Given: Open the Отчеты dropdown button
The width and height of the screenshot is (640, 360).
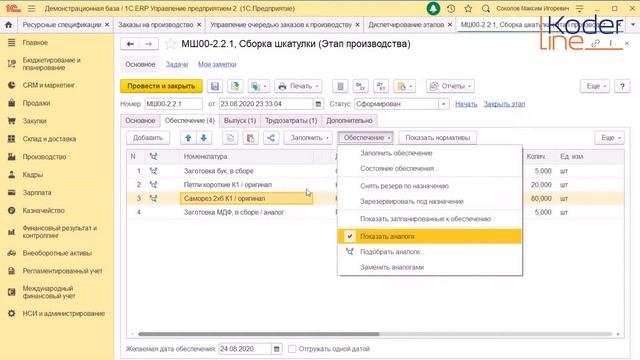Looking at the screenshot, I should coord(450,86).
